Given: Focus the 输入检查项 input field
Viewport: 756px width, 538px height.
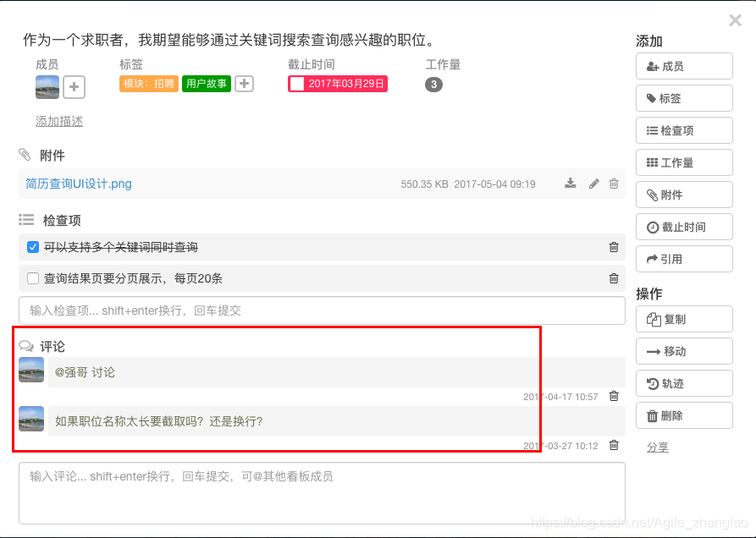Looking at the screenshot, I should (x=322, y=310).
